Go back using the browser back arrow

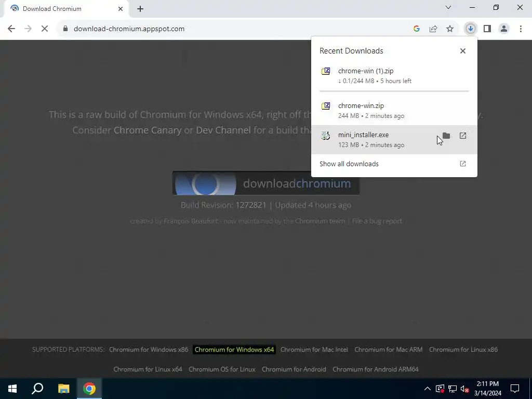(11, 29)
